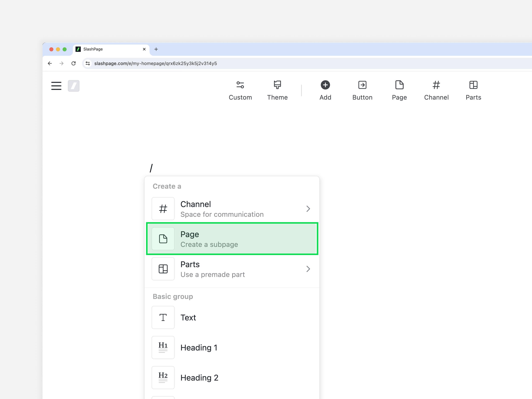Expand the Channel option via its chevron
Image resolution: width=532 pixels, height=399 pixels.
pos(309,209)
